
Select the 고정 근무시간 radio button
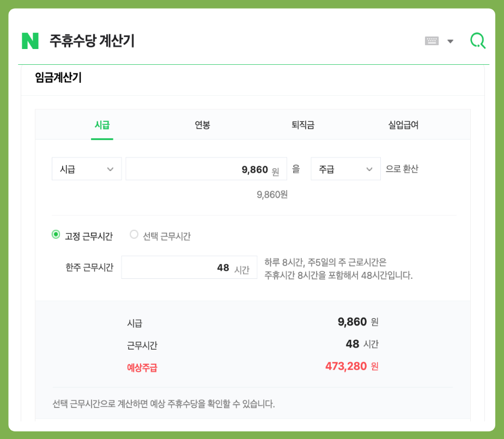pos(55,234)
